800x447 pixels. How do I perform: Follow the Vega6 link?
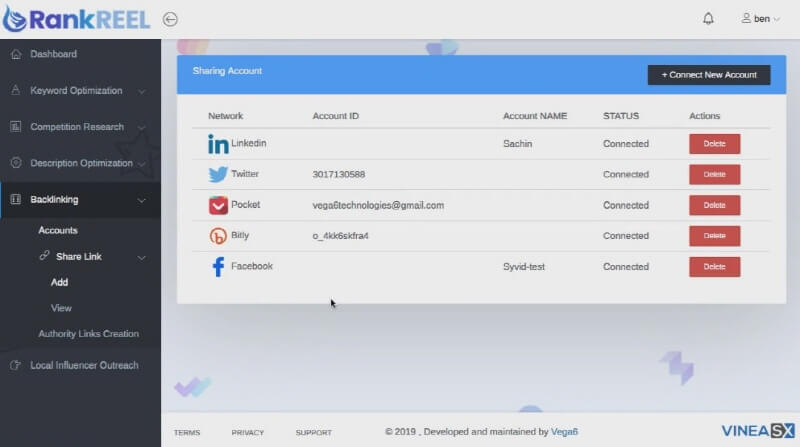point(564,432)
